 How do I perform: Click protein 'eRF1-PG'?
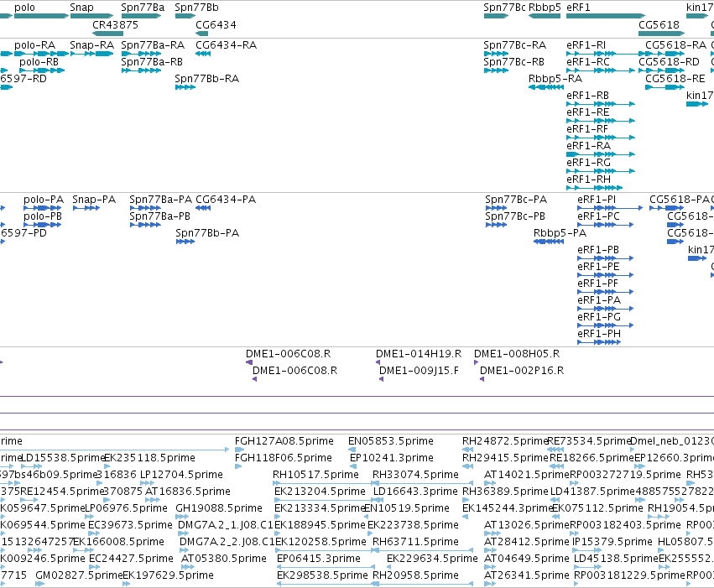click(x=599, y=317)
